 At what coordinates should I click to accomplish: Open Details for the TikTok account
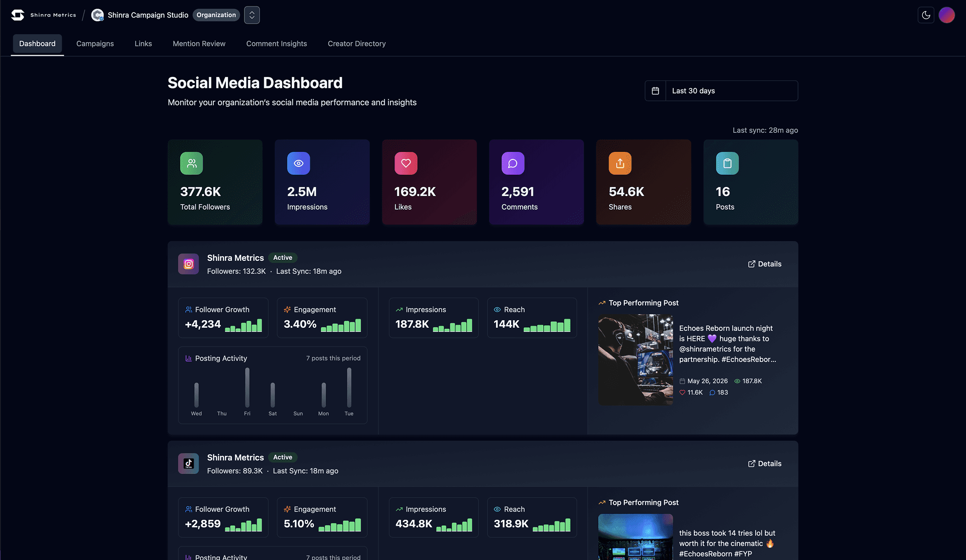765,463
